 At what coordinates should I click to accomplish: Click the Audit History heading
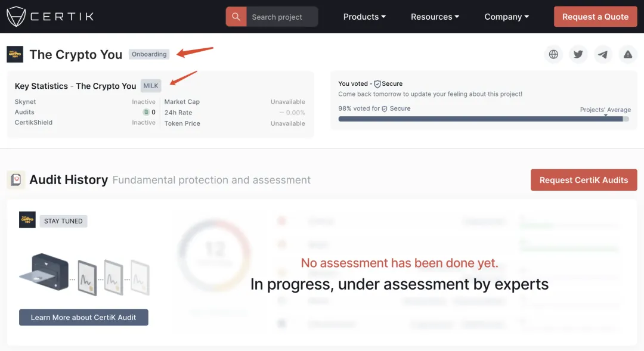[69, 180]
